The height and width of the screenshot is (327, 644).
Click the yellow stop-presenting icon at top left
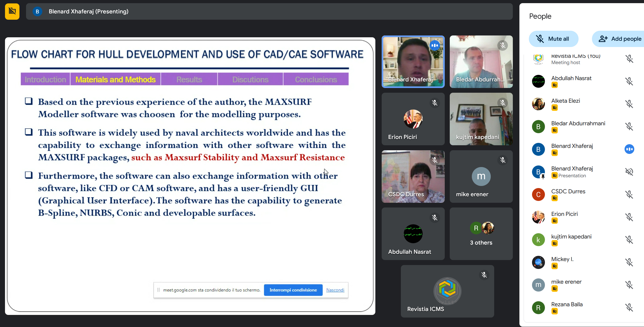click(12, 11)
